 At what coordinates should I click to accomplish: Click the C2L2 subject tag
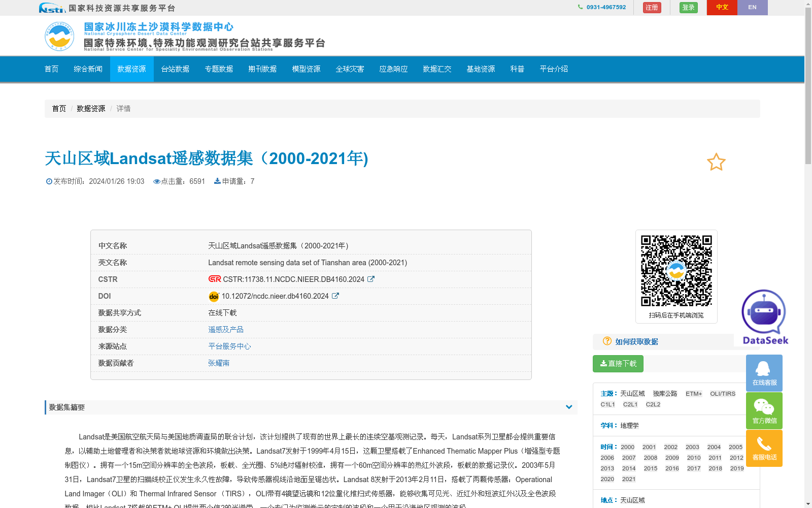point(653,405)
